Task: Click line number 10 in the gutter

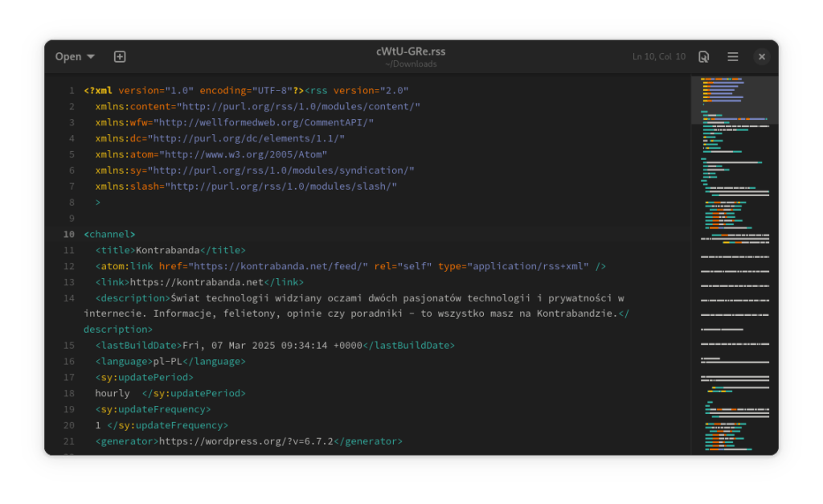Action: coord(69,234)
